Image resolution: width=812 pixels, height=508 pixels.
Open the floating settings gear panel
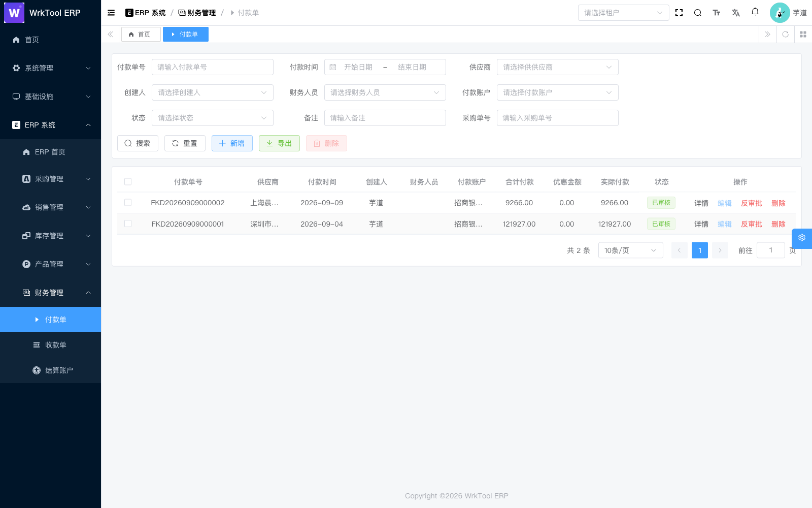coord(802,238)
